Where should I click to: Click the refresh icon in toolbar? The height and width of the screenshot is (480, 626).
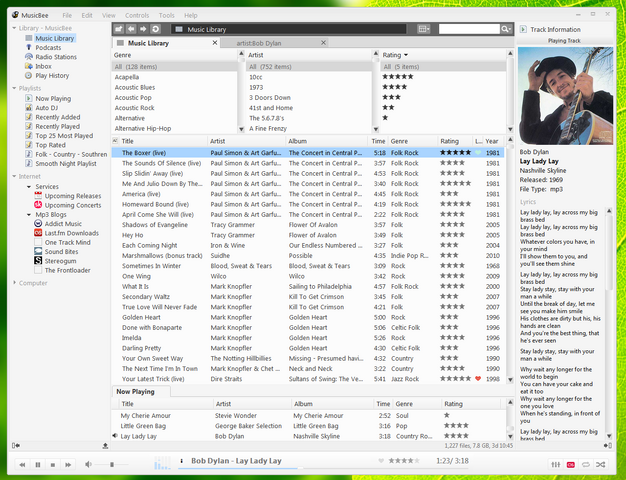tap(156, 29)
